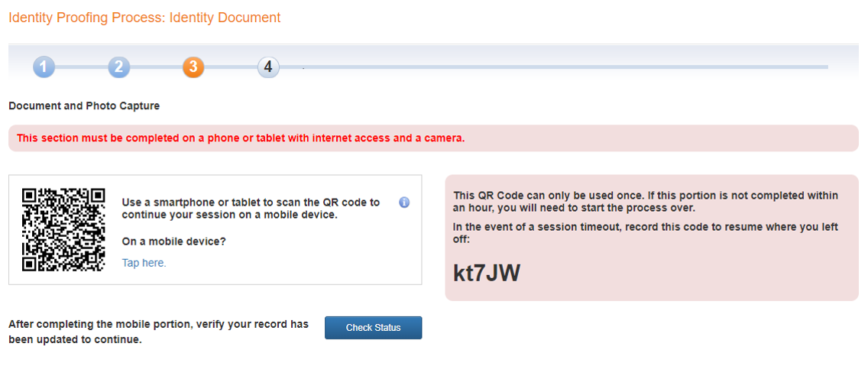868x376 pixels.
Task: Click the step 2 progress circle
Action: (x=118, y=67)
